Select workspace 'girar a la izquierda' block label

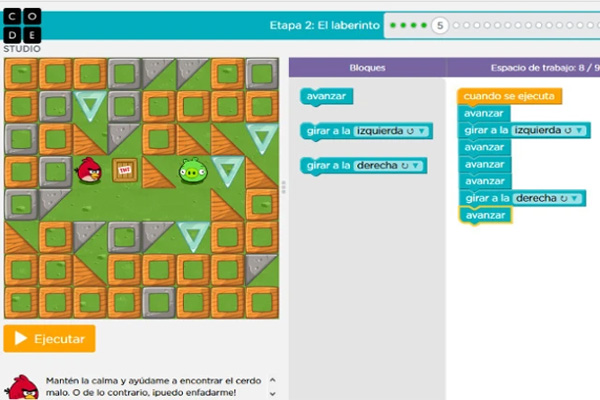tap(486, 130)
